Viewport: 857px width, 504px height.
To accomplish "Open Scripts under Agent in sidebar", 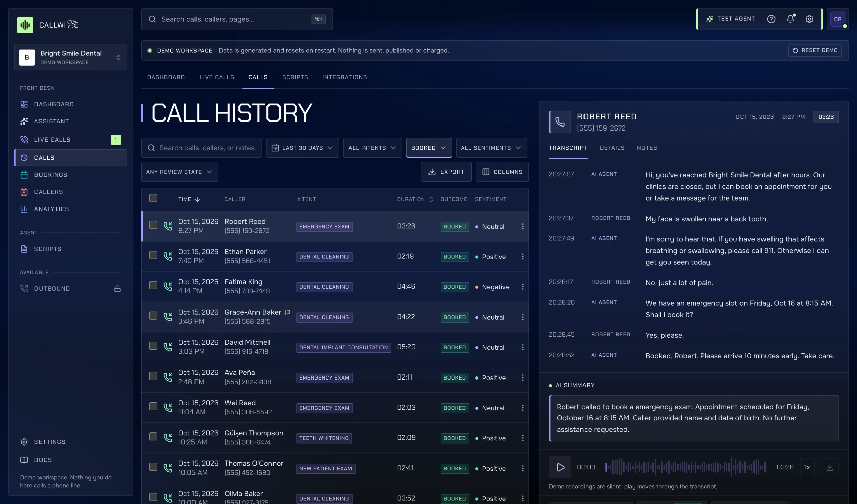I will click(x=70, y=249).
